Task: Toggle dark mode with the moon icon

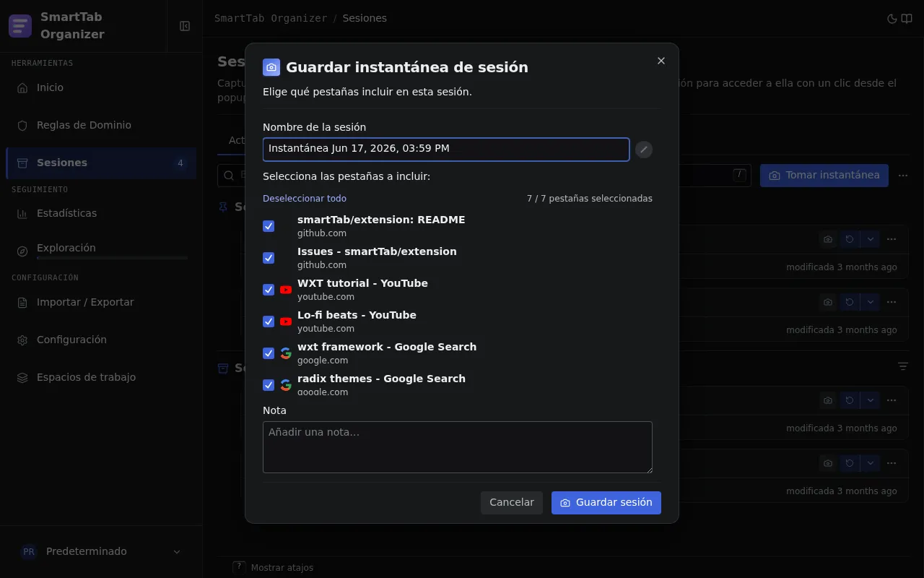Action: coord(892,19)
